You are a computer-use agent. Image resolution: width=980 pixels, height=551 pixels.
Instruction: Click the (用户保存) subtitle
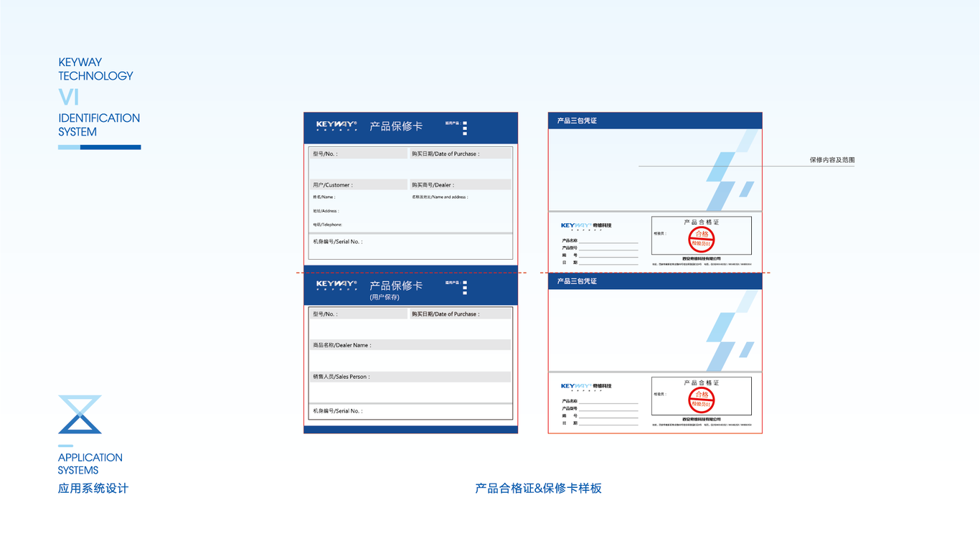point(385,297)
